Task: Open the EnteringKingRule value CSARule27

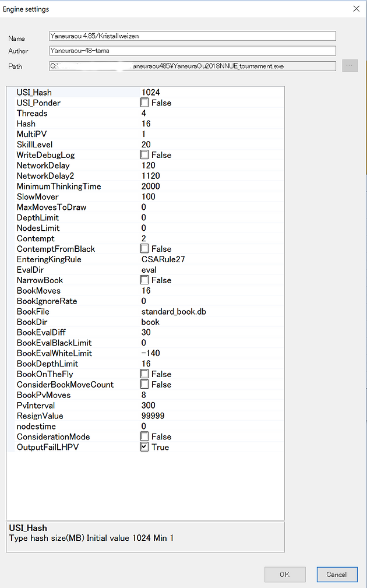Action: click(x=163, y=259)
